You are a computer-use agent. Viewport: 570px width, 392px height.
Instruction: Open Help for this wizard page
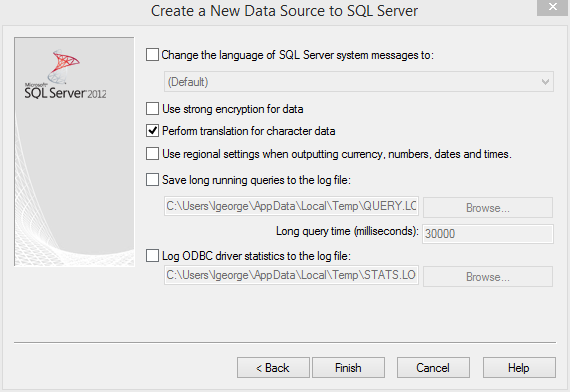tap(519, 368)
